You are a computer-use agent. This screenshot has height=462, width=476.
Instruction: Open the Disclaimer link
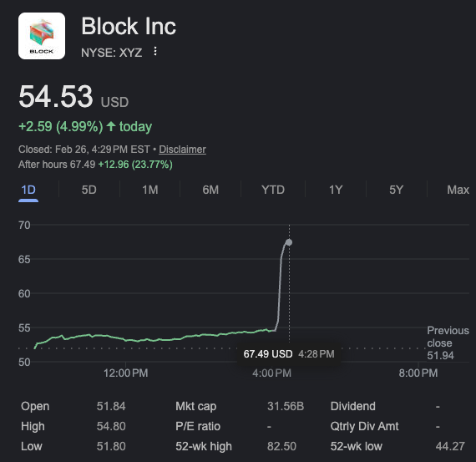pos(182,150)
